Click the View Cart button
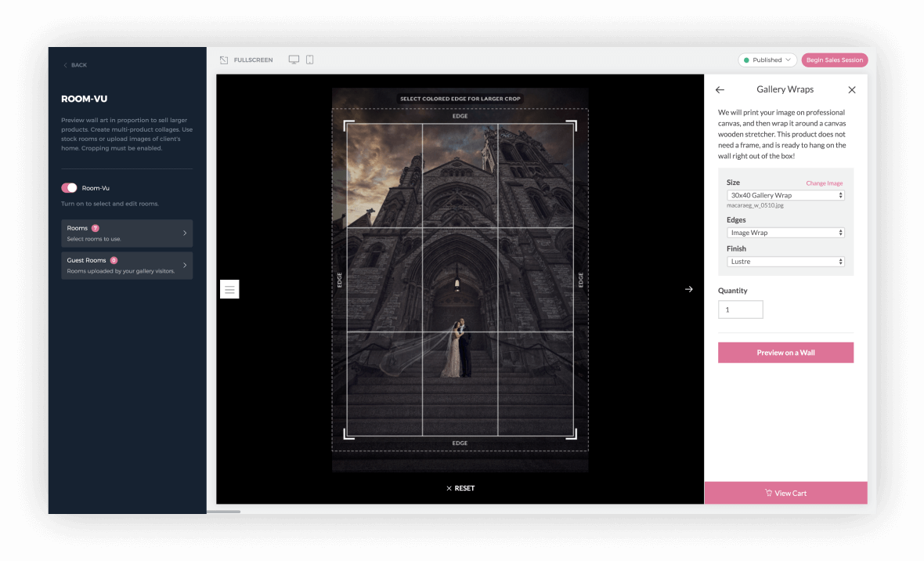This screenshot has height=561, width=924. coord(785,493)
